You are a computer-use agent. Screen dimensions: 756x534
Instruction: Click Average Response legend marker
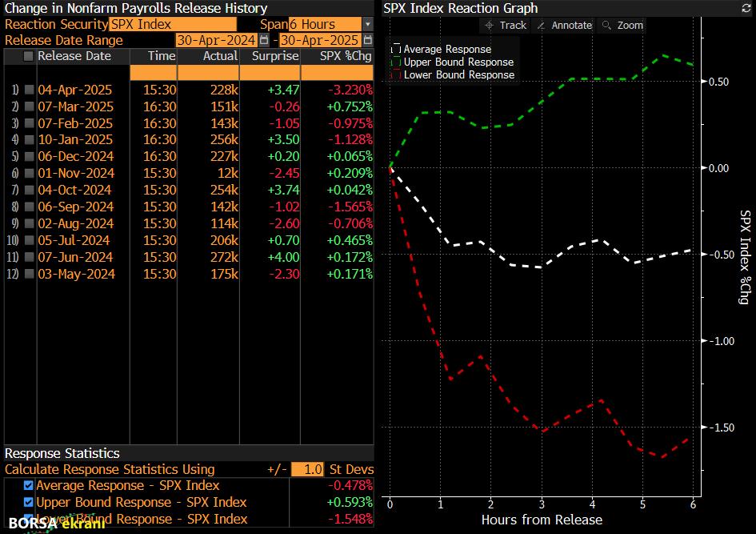[x=396, y=49]
